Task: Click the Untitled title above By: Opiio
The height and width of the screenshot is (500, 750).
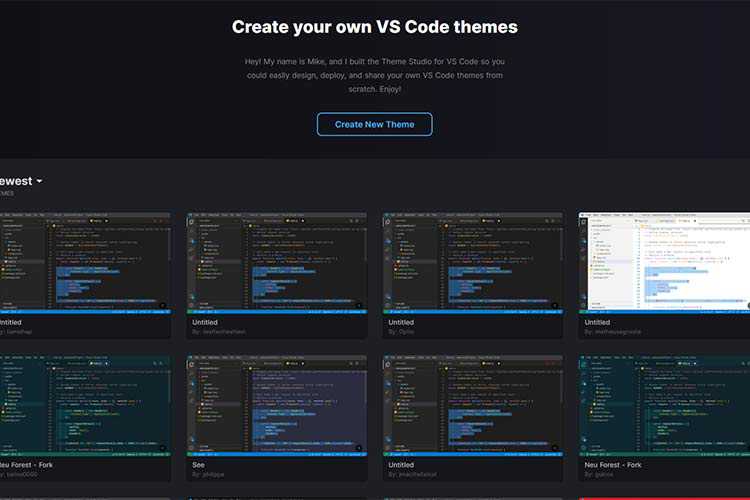Action: [401, 322]
